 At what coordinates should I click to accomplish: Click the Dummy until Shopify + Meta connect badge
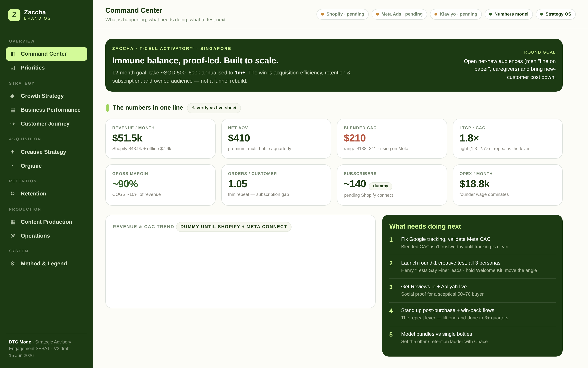pyautogui.click(x=234, y=227)
